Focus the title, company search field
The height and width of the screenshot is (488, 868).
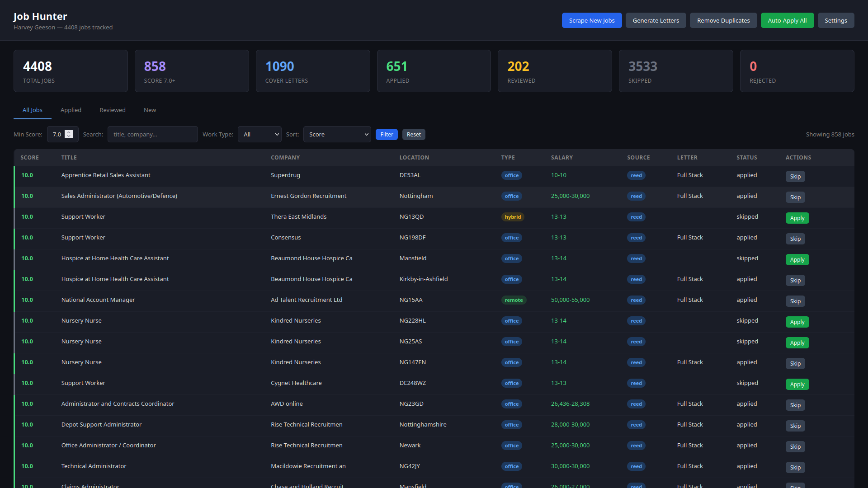tap(152, 134)
